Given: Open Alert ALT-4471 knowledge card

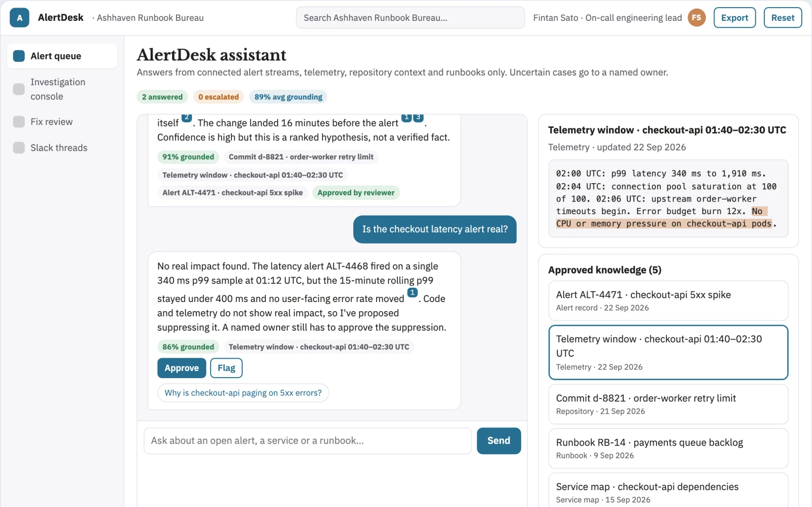Looking at the screenshot, I should [x=668, y=300].
